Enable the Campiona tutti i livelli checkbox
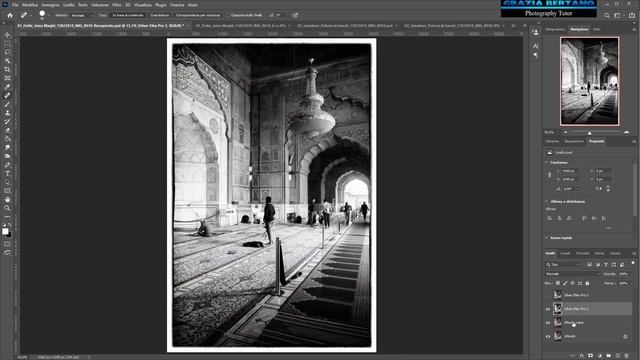The height and width of the screenshot is (360, 640). pos(229,15)
